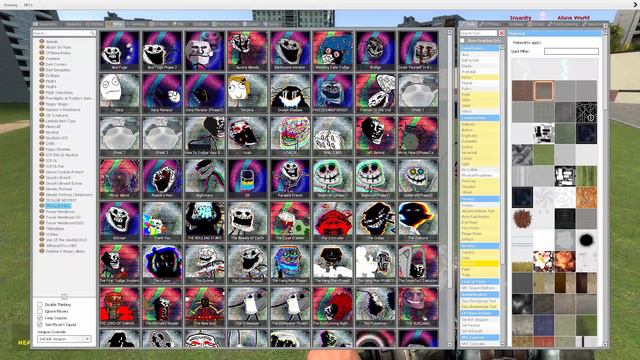
Task: Spawn the Derpina NPC
Action: pyautogui.click(x=247, y=93)
